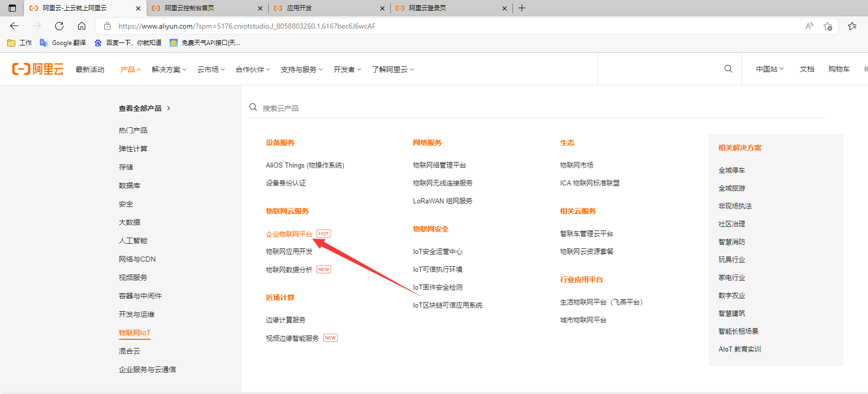Open LoRaWAN 组网服务 link
This screenshot has width=868, height=394.
(x=442, y=201)
